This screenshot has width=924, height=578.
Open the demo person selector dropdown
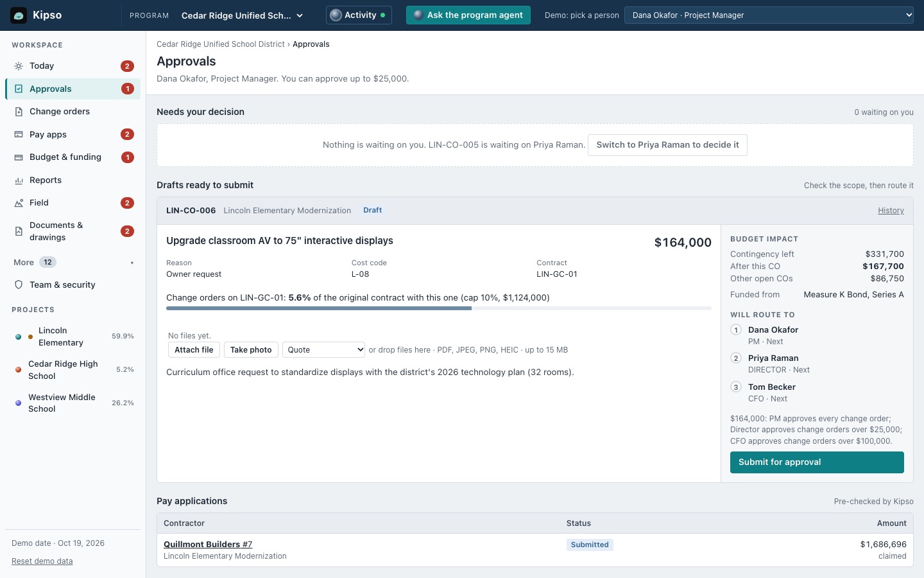tap(769, 15)
